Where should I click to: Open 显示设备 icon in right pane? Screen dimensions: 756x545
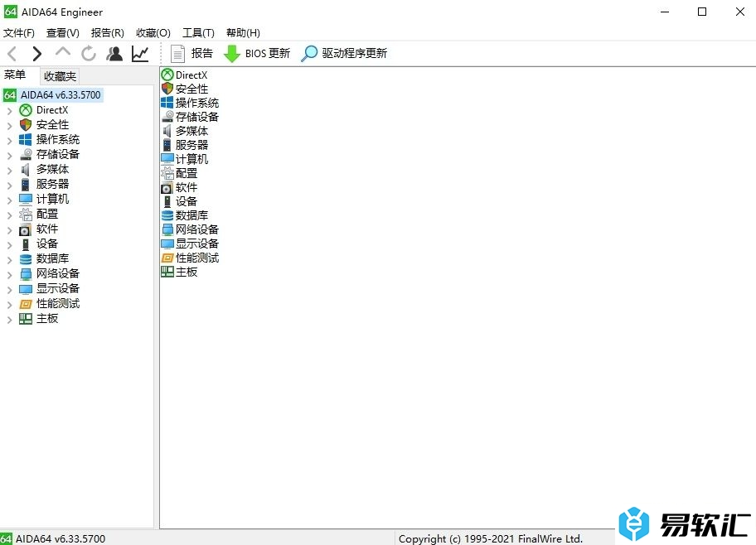click(x=167, y=244)
